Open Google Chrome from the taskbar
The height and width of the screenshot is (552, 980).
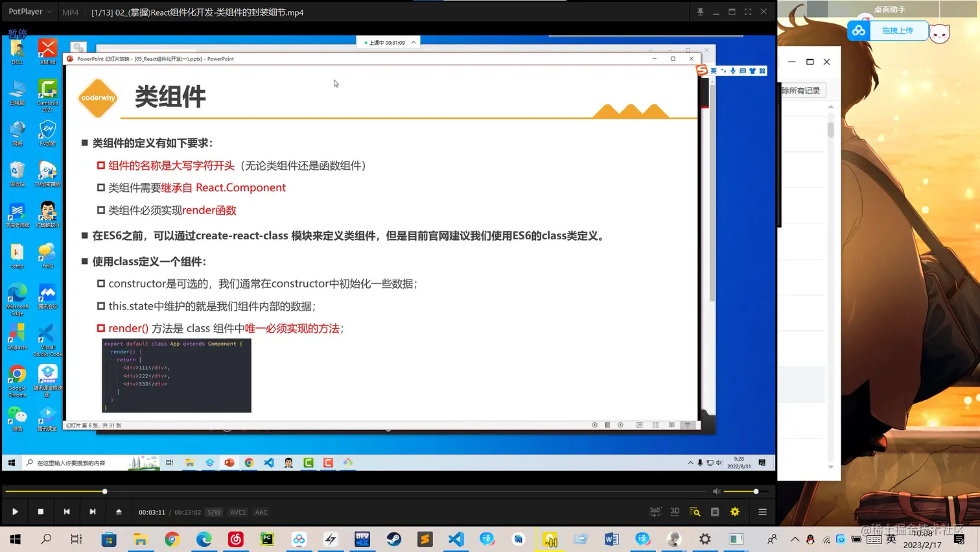tap(172, 539)
